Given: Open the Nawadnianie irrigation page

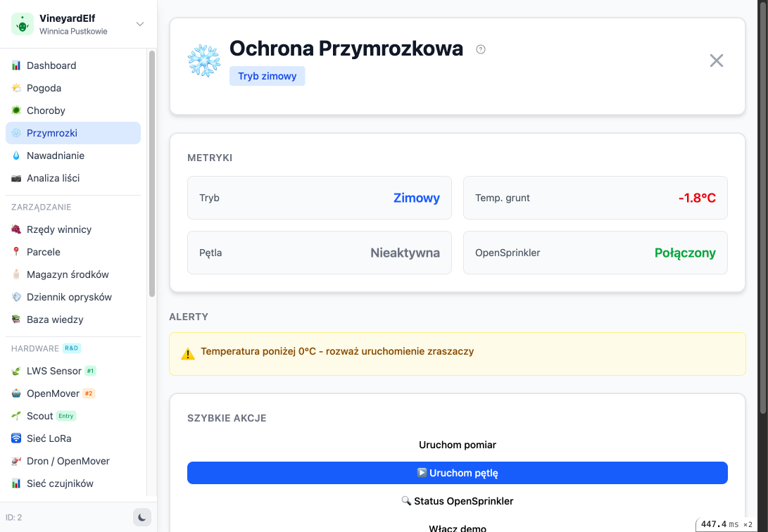Looking at the screenshot, I should (55, 156).
